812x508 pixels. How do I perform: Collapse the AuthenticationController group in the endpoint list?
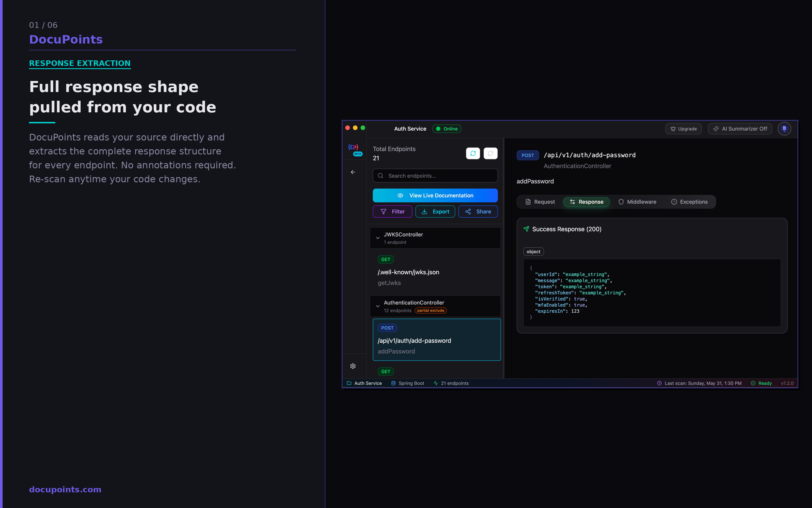click(x=435, y=306)
